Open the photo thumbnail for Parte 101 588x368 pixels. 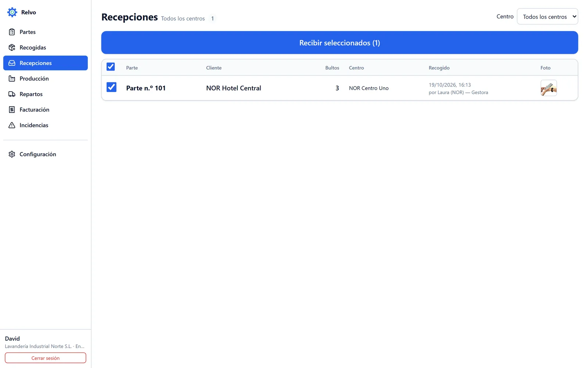[549, 88]
